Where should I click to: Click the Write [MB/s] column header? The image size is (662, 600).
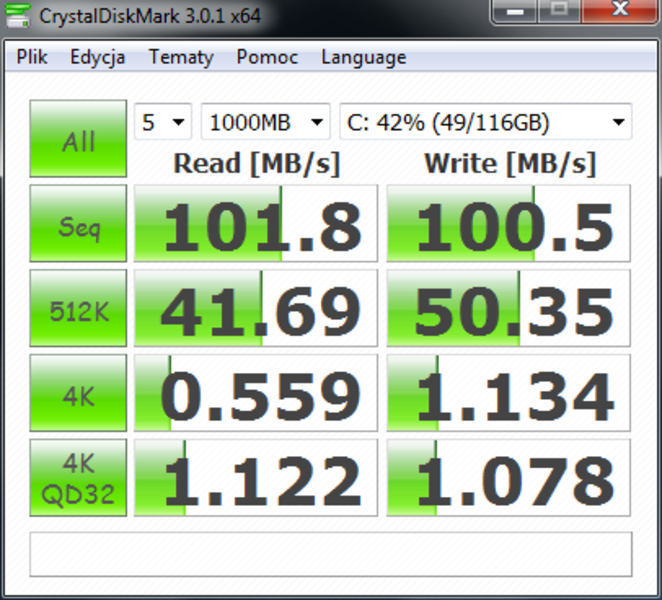pos(510,163)
